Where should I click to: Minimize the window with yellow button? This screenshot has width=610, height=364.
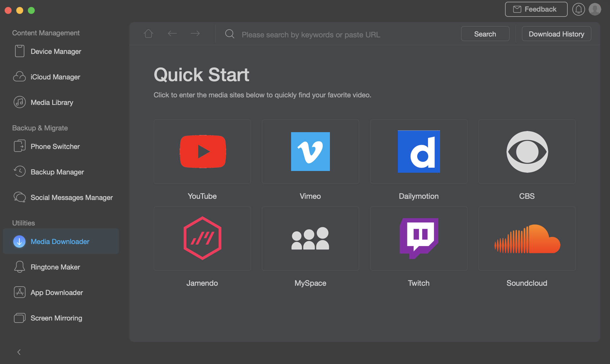[x=20, y=10]
